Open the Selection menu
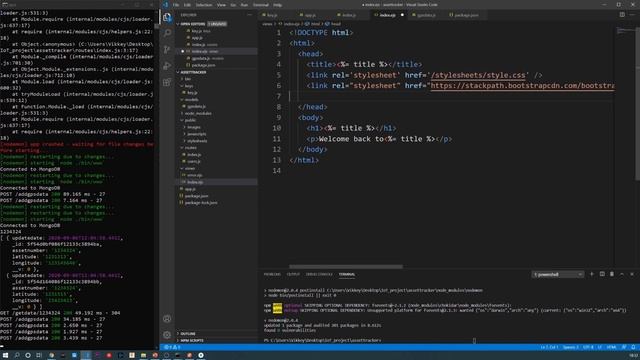This screenshot has width=640, height=360. (x=203, y=5)
